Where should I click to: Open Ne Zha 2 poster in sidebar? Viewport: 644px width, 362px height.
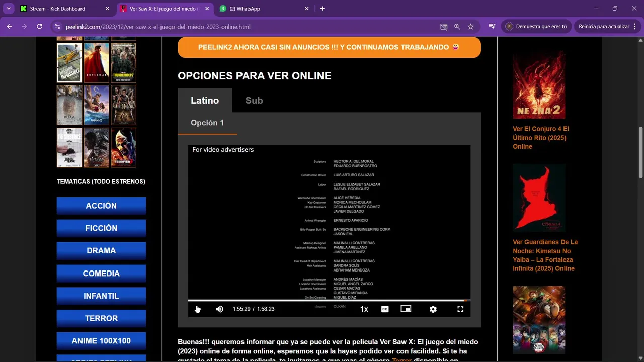point(539,84)
